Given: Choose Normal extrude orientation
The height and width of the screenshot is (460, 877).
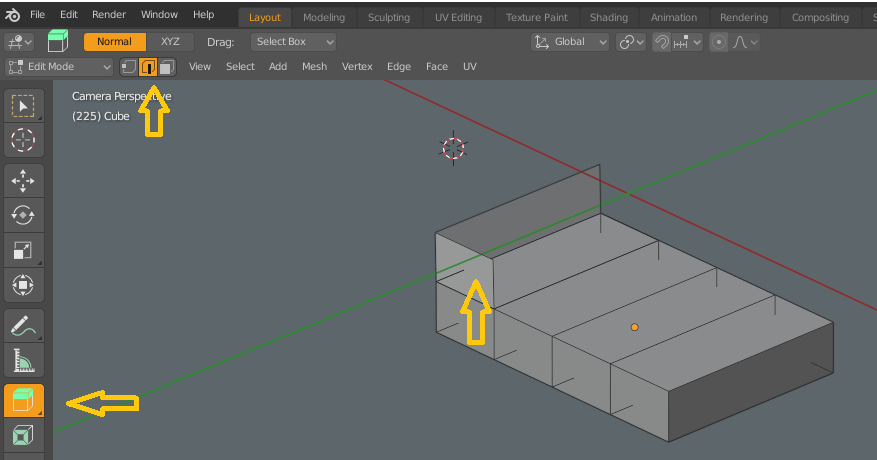Looking at the screenshot, I should (115, 41).
